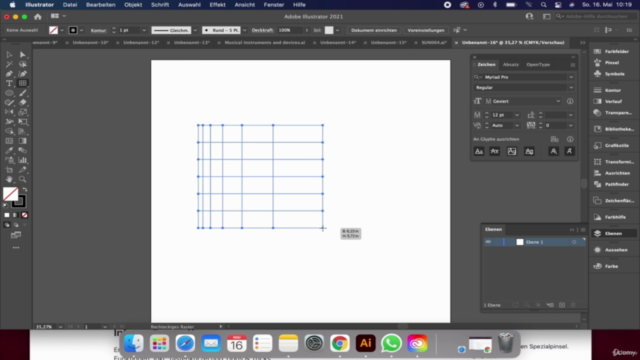The height and width of the screenshot is (360, 640).
Task: Open the stroke weight 1 pt dropdown
Action: click(x=144, y=30)
